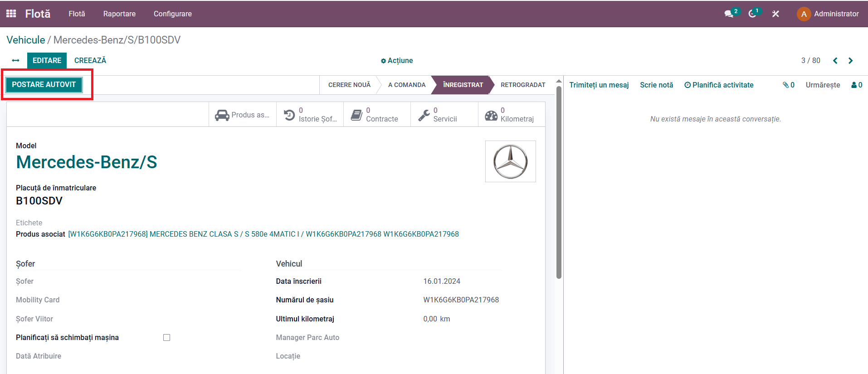
Task: Click the debug tools wrench icon
Action: click(776, 14)
